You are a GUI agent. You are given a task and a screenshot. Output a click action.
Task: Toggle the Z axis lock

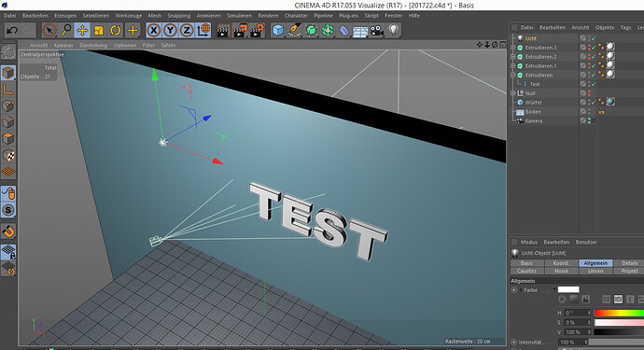pos(187,31)
